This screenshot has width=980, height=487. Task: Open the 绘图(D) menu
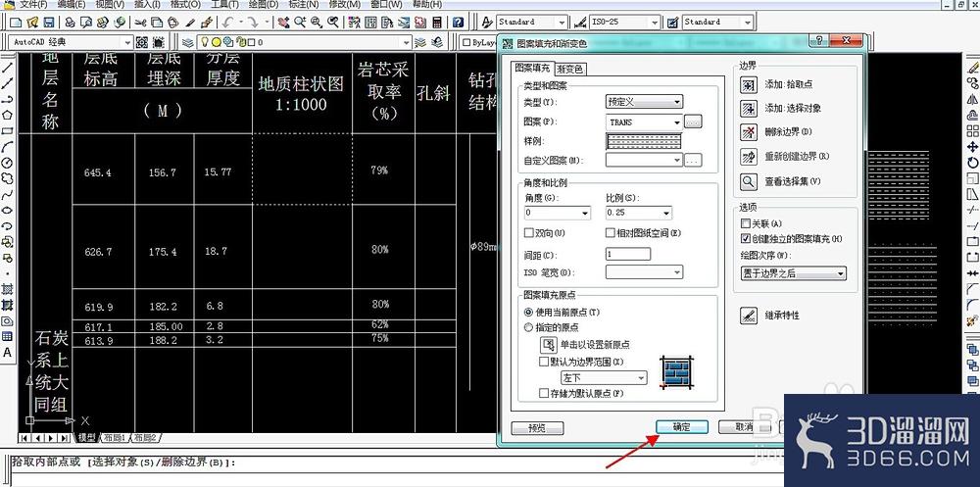pos(263,4)
